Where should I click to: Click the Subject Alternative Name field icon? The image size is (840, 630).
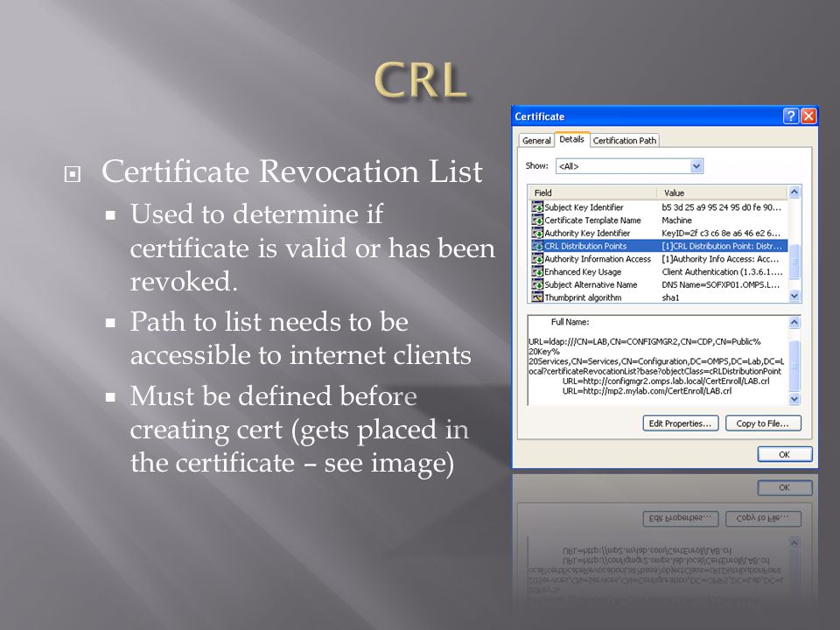[537, 284]
